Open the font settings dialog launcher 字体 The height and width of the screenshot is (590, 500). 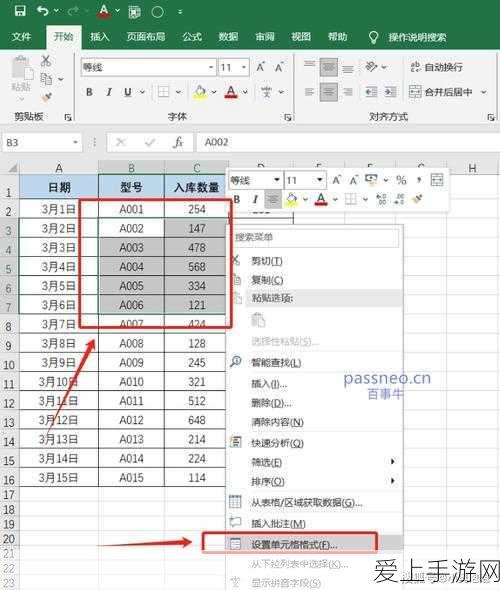[x=288, y=118]
